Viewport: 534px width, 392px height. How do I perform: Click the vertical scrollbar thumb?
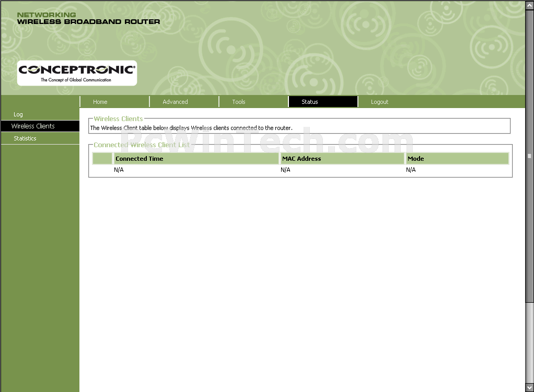(x=530, y=156)
